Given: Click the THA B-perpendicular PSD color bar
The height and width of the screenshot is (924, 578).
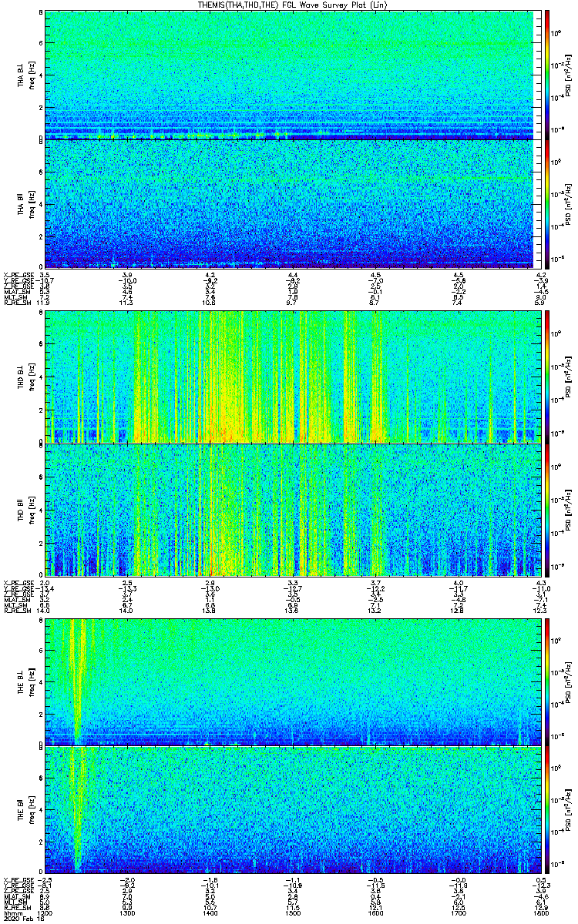Looking at the screenshot, I should point(548,75).
